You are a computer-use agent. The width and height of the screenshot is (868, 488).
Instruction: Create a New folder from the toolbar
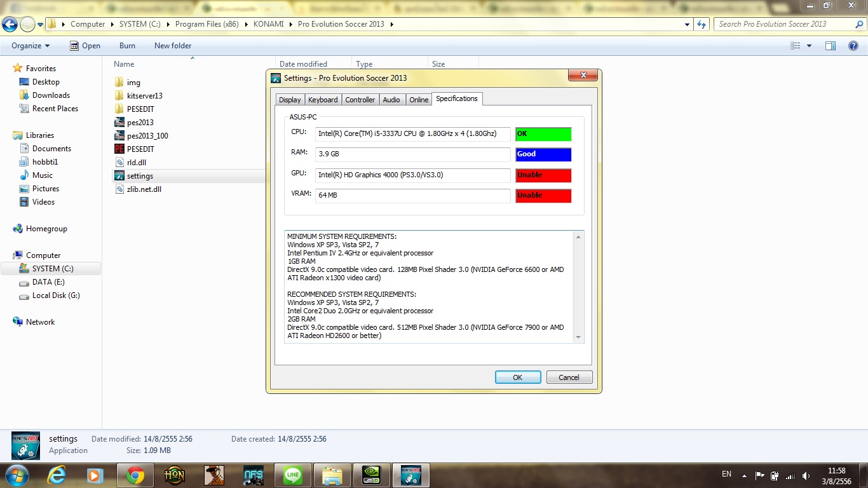coord(173,46)
